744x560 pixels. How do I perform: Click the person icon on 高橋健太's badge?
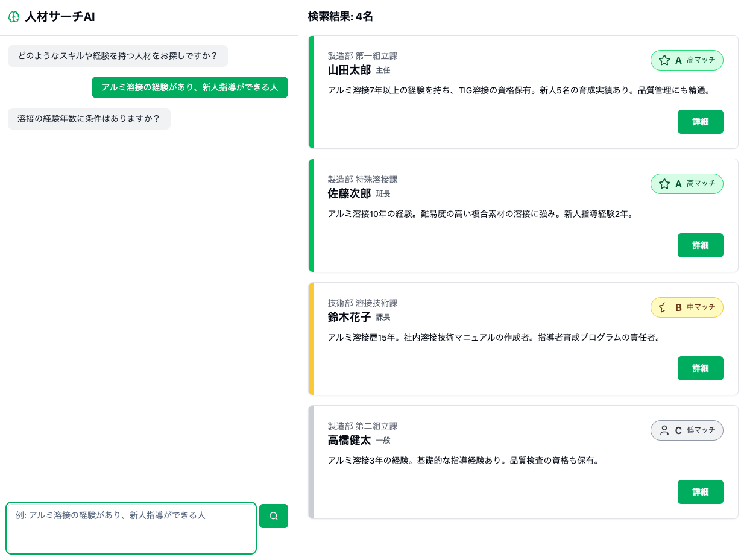[x=664, y=430]
